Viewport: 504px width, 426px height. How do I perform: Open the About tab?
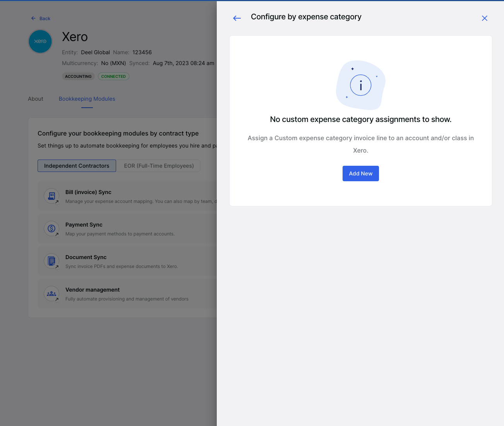tap(36, 99)
